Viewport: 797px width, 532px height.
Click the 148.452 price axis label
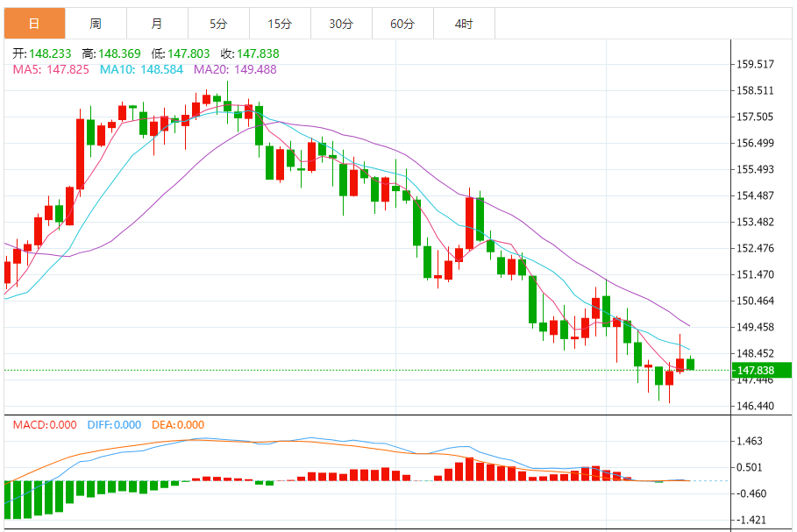[755, 354]
